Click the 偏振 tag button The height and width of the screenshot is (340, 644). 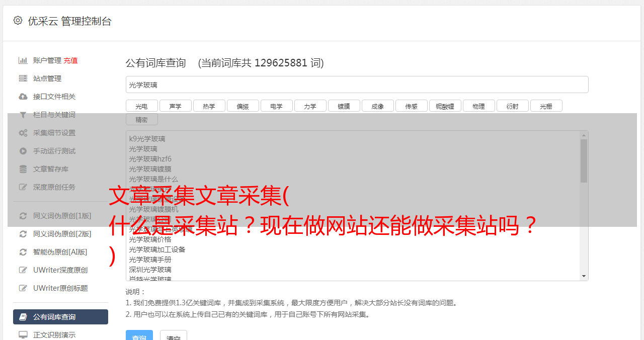tap(243, 106)
